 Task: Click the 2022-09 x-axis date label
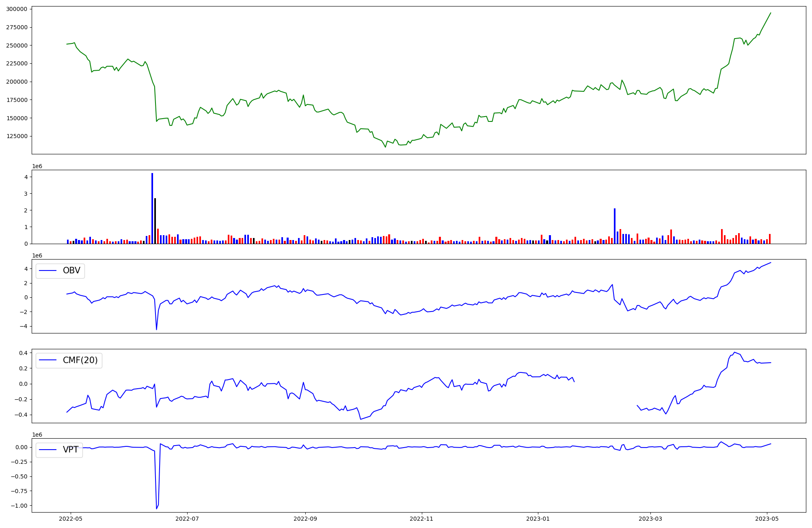pyautogui.click(x=305, y=519)
